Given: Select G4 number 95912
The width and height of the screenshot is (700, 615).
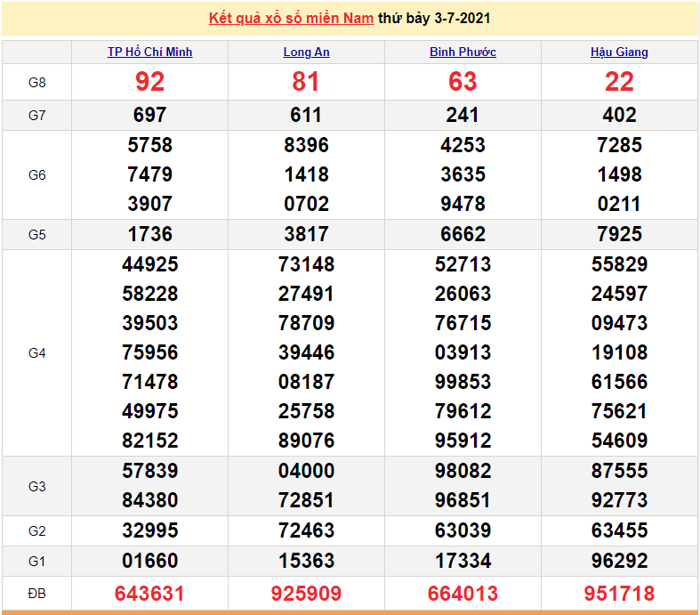Looking at the screenshot, I should pos(463,441).
